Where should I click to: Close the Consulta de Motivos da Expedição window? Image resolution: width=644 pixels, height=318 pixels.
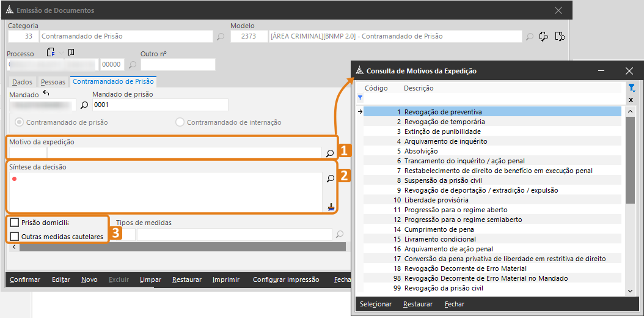[x=629, y=71]
